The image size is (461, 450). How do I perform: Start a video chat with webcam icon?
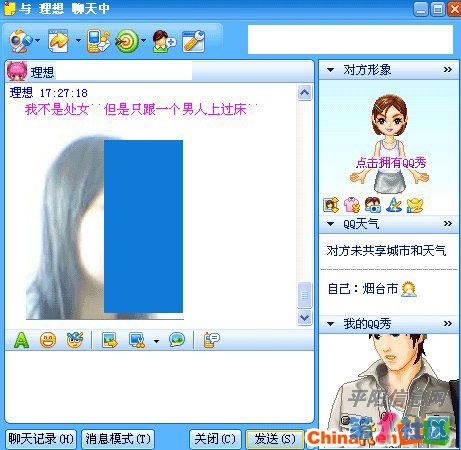tap(20, 41)
